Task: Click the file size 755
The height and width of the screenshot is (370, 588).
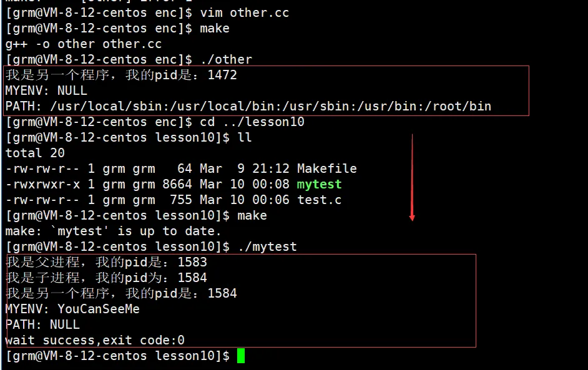Action: coord(181,200)
